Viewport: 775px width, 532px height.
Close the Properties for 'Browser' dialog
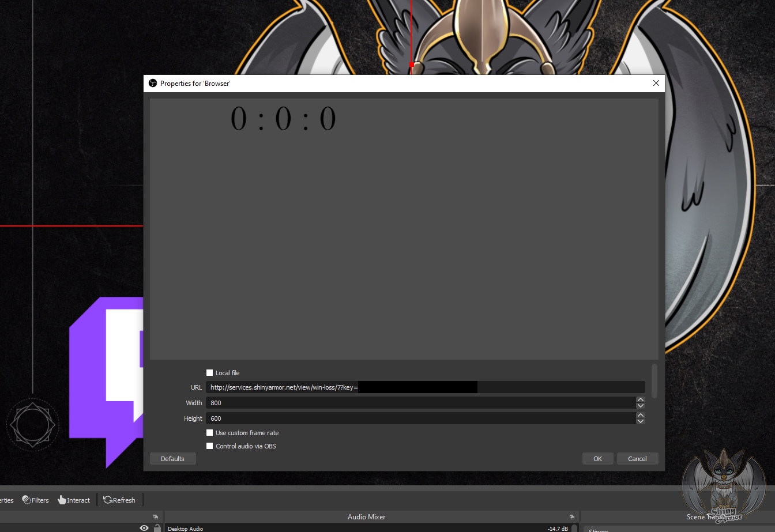[656, 83]
